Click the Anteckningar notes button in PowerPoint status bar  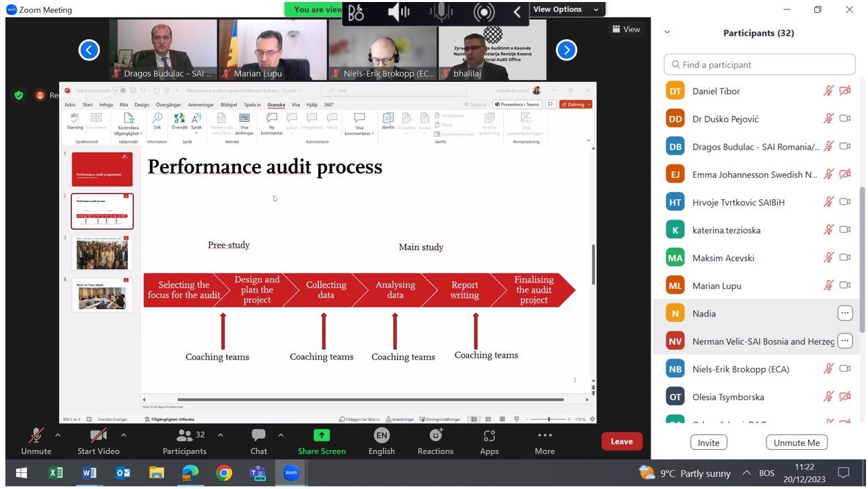tap(402, 419)
